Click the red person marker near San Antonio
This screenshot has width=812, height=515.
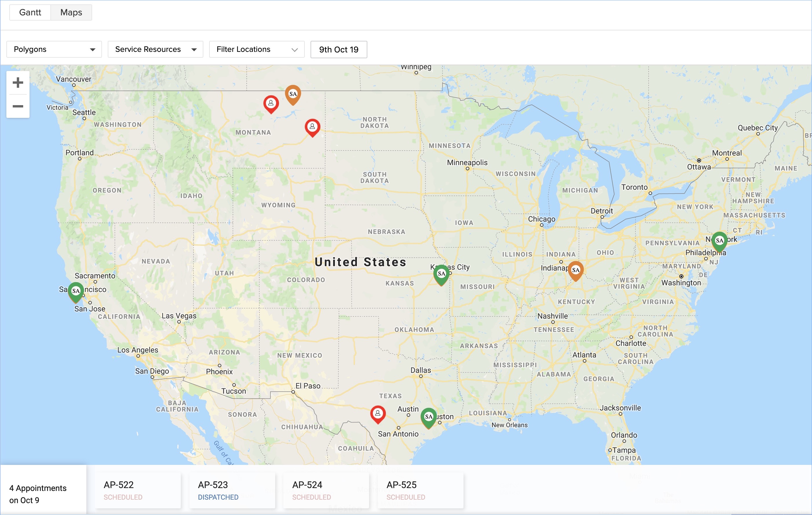tap(378, 414)
